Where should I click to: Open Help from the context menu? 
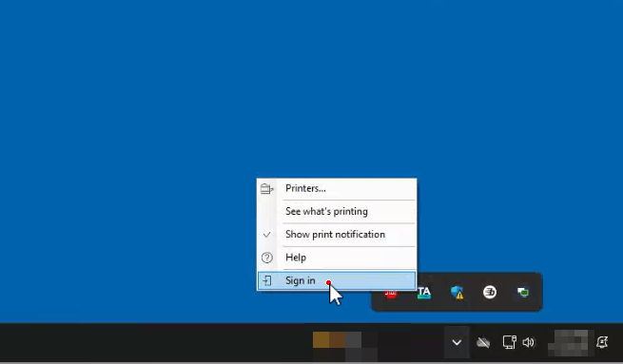click(337, 258)
